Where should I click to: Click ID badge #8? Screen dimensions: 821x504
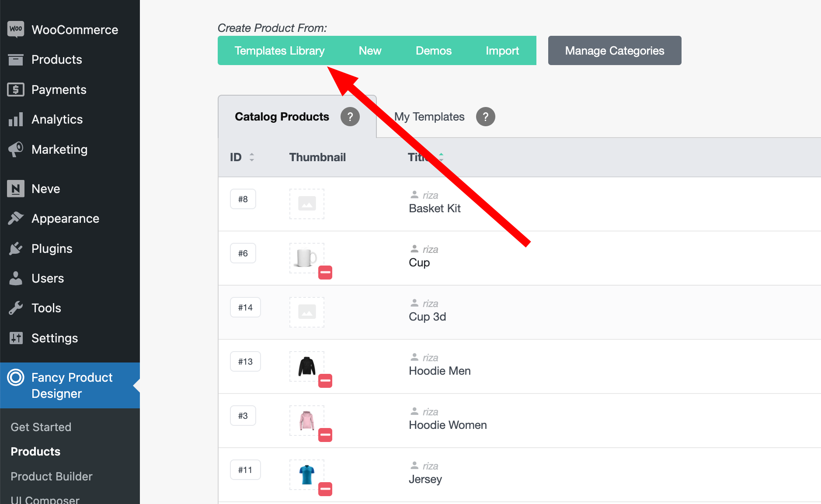coord(243,199)
